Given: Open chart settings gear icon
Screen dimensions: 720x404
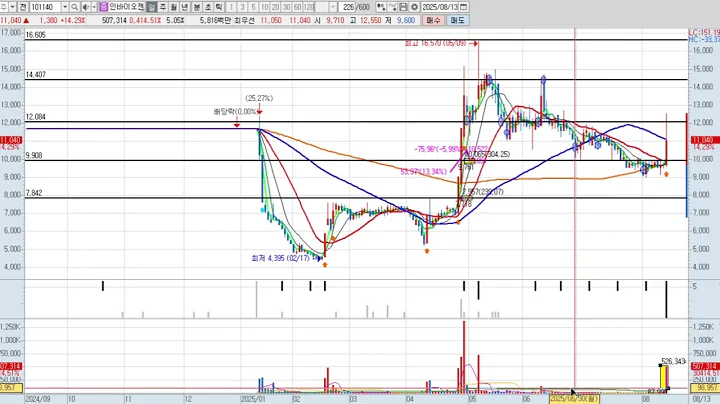Looking at the screenshot, I should point(414,7).
